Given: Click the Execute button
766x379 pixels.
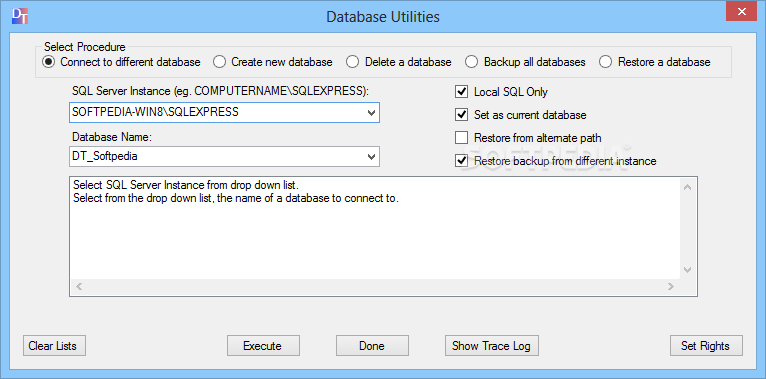Looking at the screenshot, I should coord(263,346).
